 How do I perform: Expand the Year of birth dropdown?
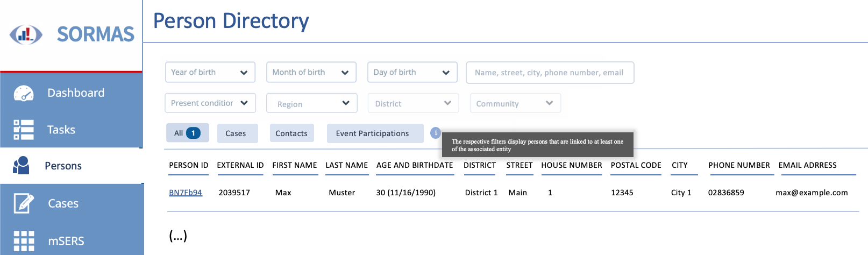point(210,72)
